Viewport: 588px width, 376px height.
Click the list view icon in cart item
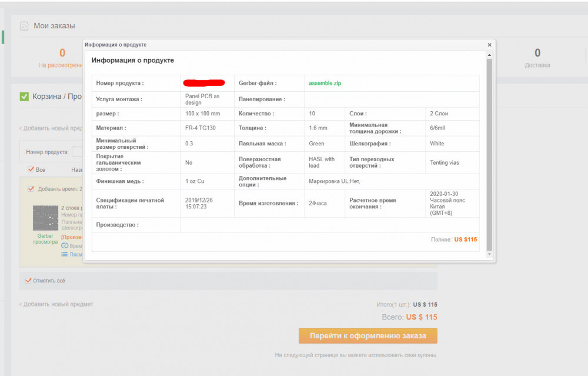[x=65, y=254]
